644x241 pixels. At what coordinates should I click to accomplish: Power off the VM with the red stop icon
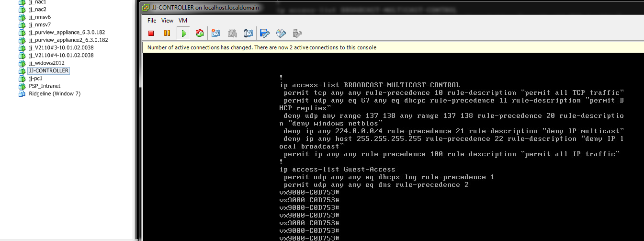(x=151, y=33)
